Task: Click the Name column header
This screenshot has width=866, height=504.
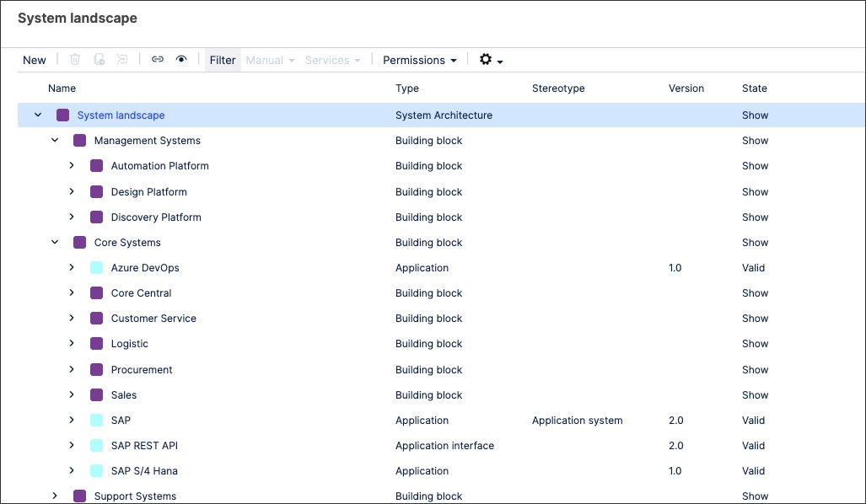Action: (62, 88)
